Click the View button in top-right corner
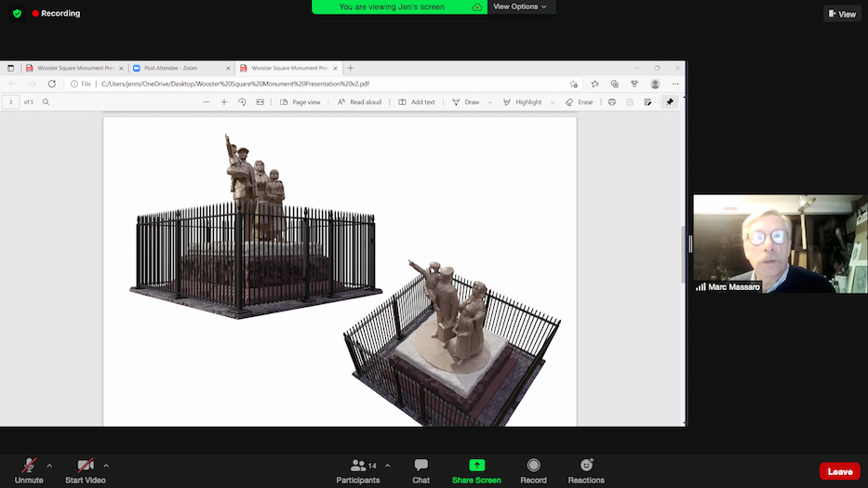 [x=841, y=14]
